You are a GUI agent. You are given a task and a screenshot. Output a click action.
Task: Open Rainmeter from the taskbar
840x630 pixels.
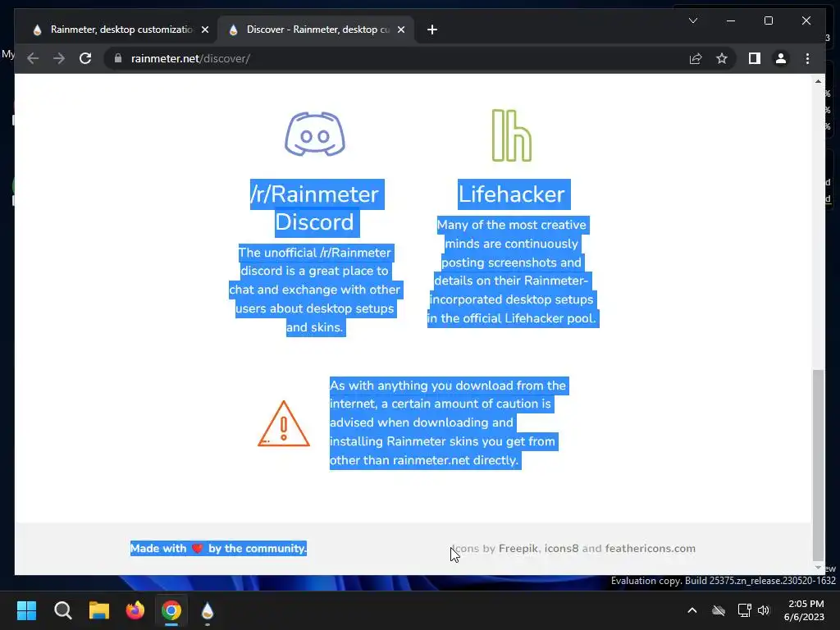tap(208, 610)
